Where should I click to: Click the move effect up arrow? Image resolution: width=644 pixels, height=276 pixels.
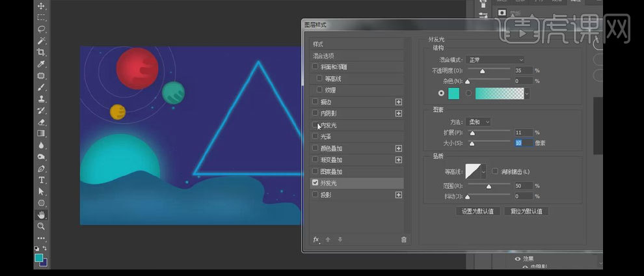point(328,240)
